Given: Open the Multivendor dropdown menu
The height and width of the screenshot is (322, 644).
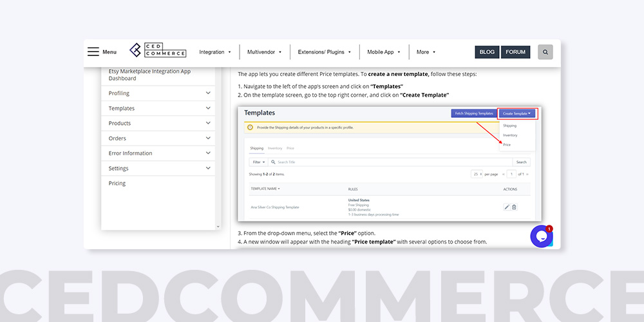Looking at the screenshot, I should pos(265,52).
